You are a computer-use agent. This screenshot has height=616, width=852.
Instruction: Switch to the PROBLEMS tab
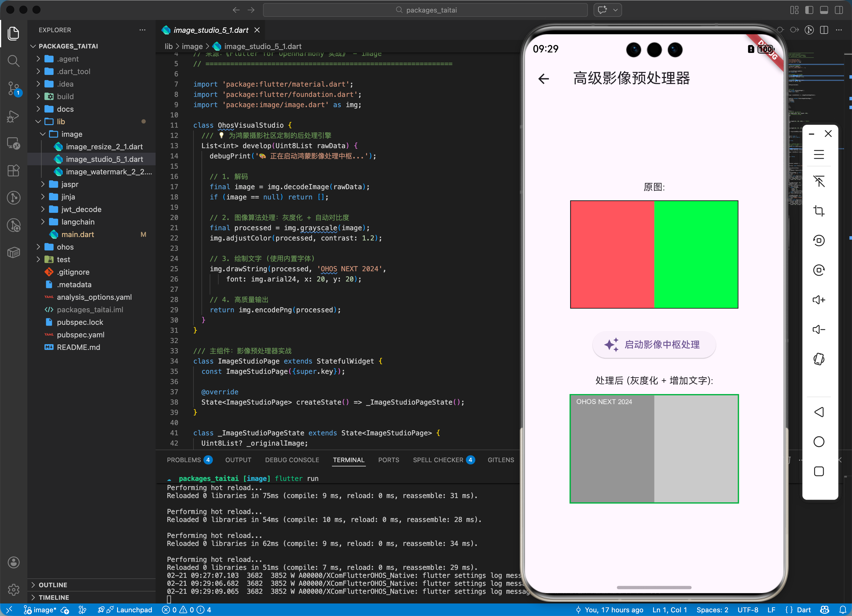(184, 460)
